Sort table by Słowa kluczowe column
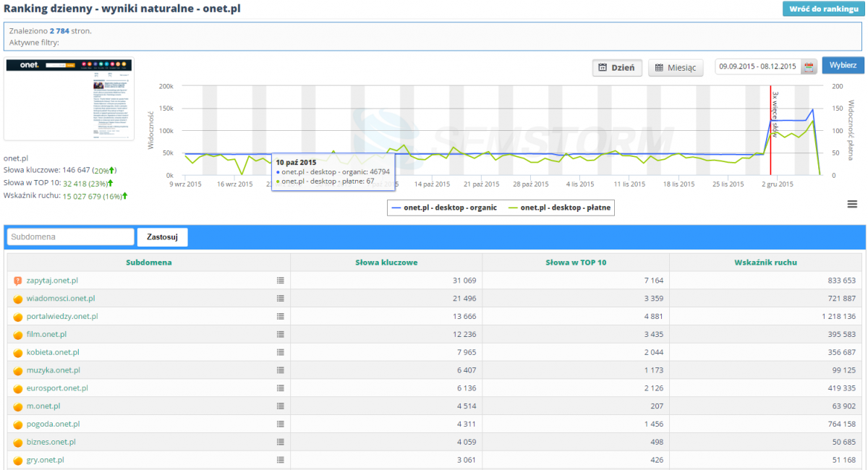 (386, 262)
